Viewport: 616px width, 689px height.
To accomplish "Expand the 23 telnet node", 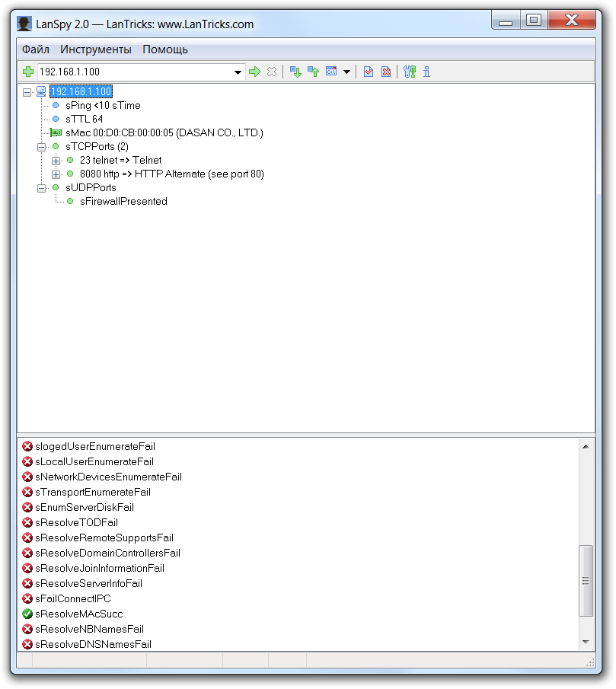I will click(56, 161).
